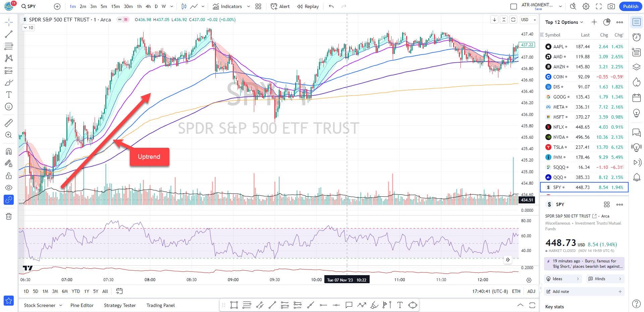Open the USD currency dropdown
This screenshot has width=644, height=312.
coord(528,20)
